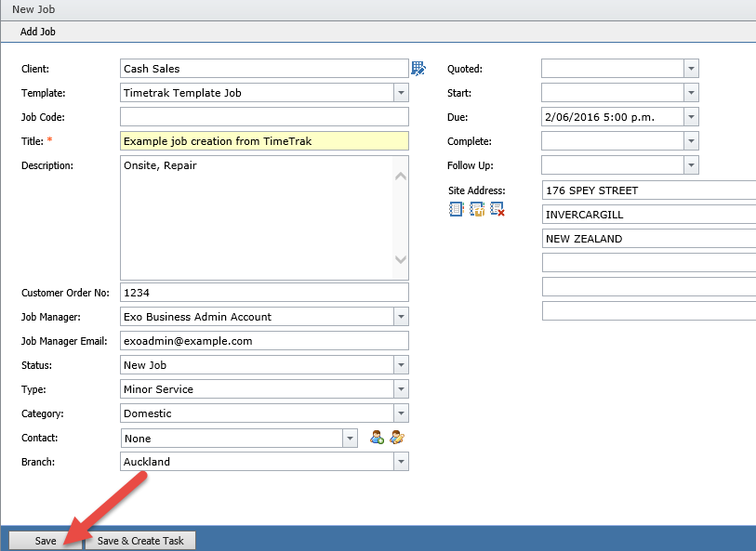Click the Customer Order No field showing 1234
756x551 pixels.
[264, 293]
